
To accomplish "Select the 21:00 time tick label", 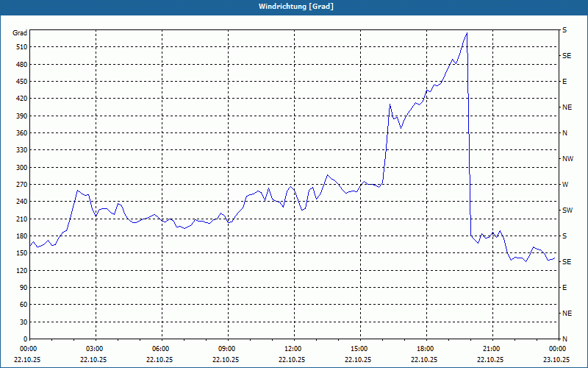I will click(x=492, y=349).
